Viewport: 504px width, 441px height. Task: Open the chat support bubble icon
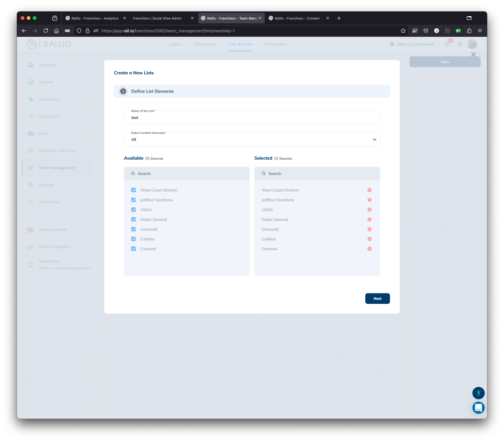pos(478,408)
